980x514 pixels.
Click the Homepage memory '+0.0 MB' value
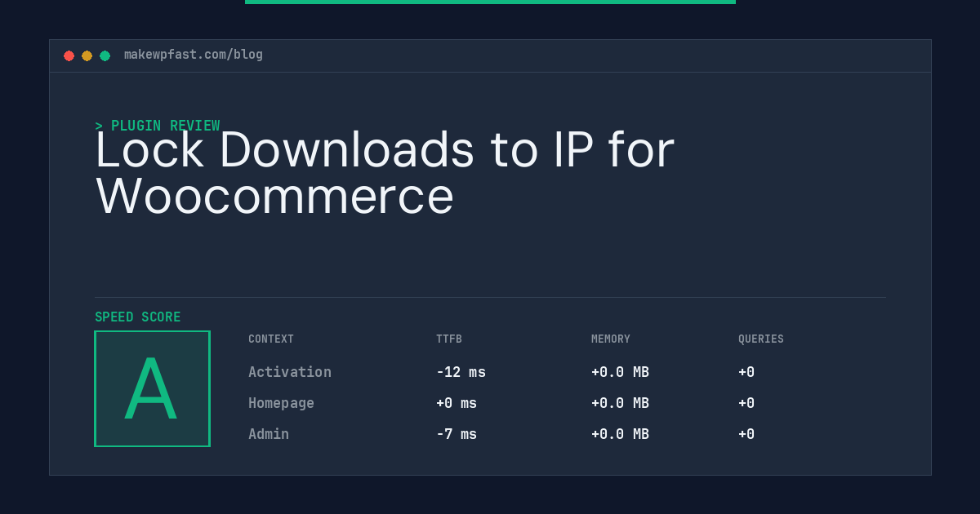click(620, 403)
